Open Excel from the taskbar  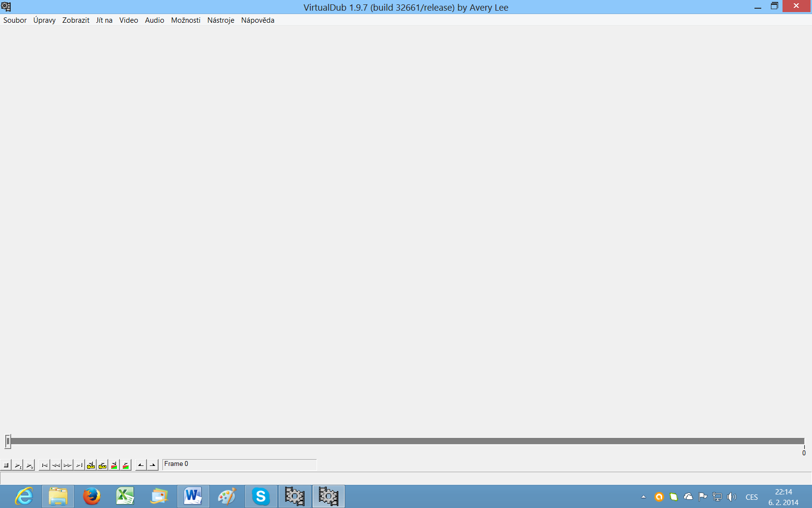point(126,496)
